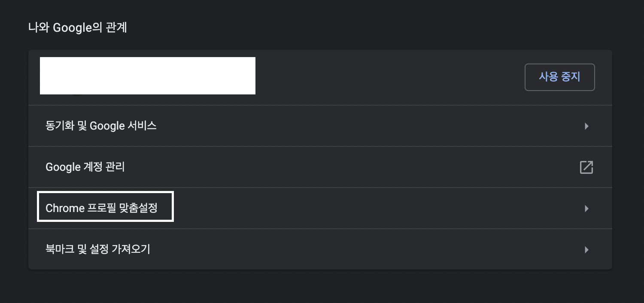Click the 동기화 및 Google 서비스 label text
Screen dimensions: 644x303
point(101,126)
